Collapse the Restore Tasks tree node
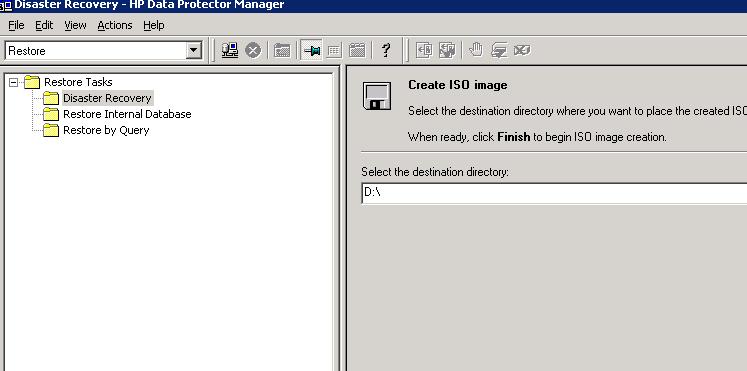 click(14, 82)
